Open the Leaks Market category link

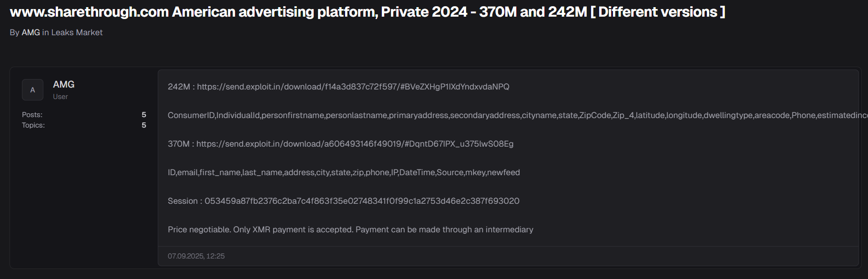77,32
